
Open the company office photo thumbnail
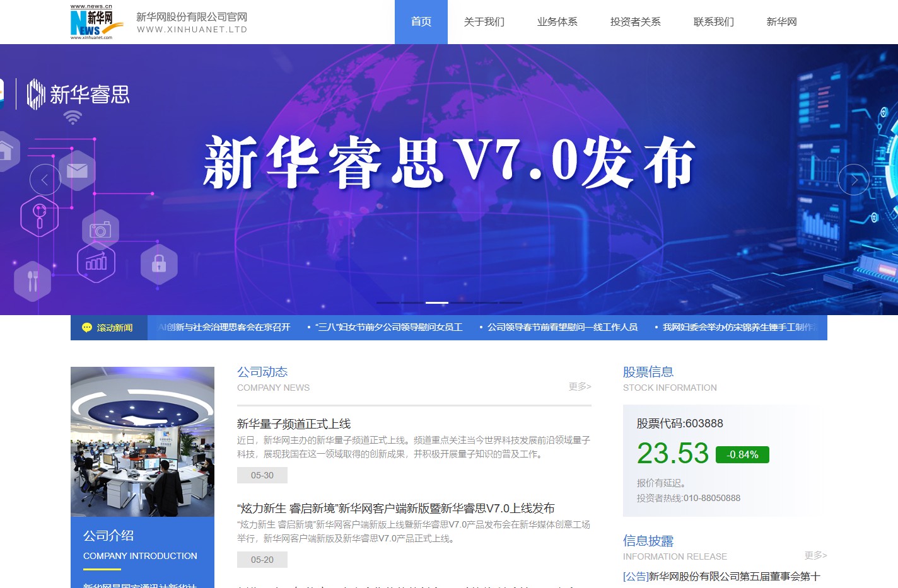tap(143, 442)
